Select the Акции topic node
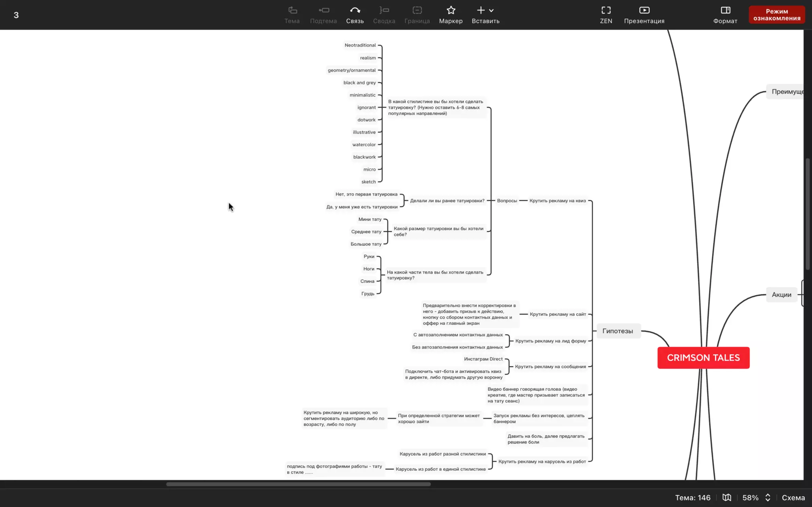Viewport: 812px width, 507px height. tap(781, 295)
